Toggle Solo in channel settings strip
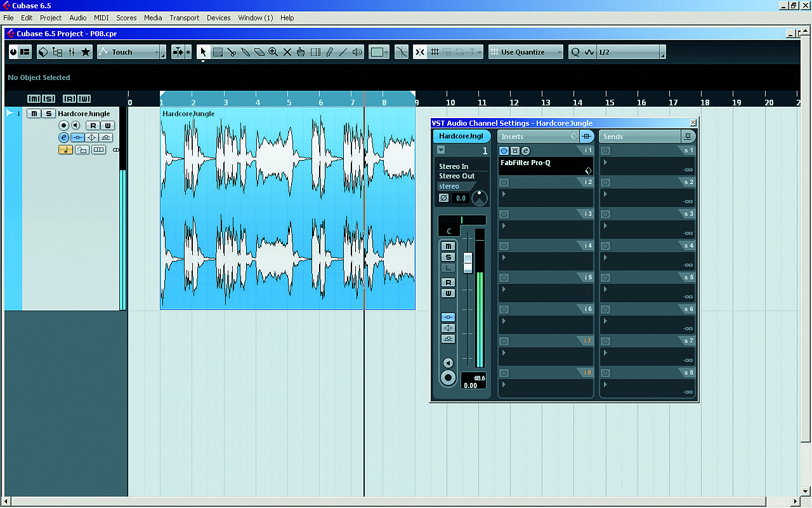 tap(449, 257)
